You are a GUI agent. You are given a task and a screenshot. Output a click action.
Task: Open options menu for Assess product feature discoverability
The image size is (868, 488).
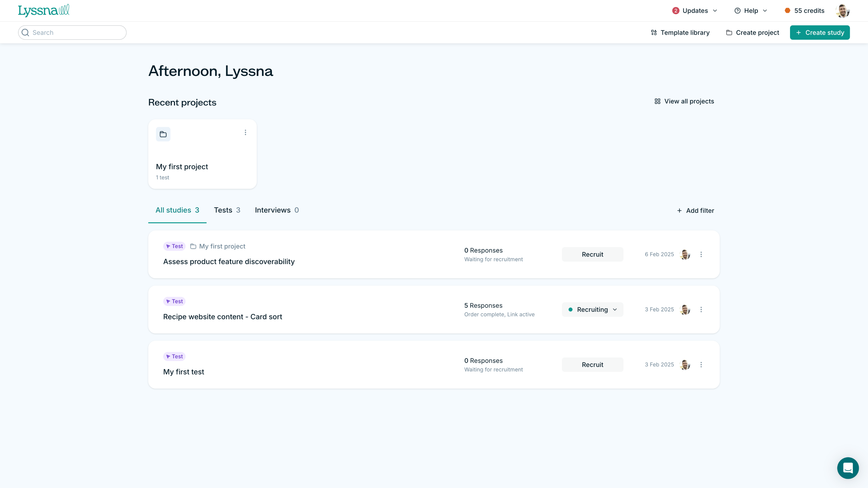(x=701, y=255)
